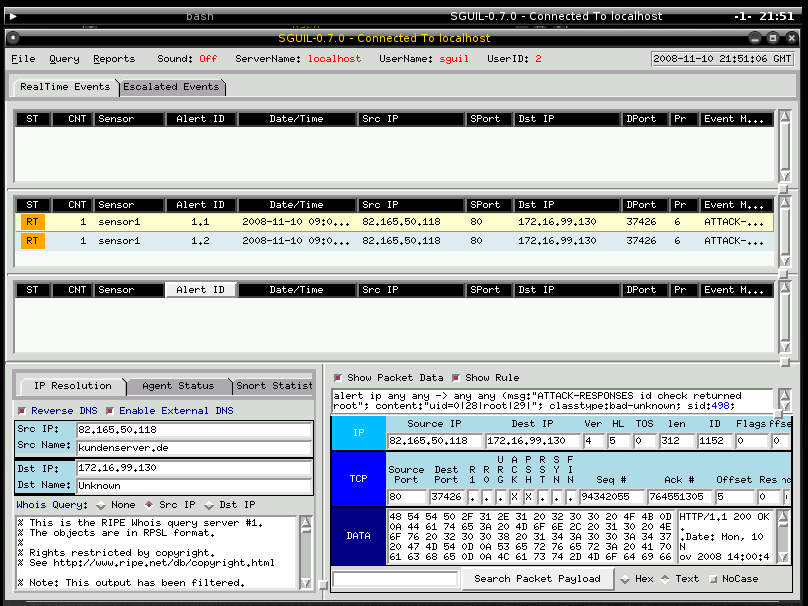The image size is (808, 606).
Task: Click the rule text scroll up arrow
Action: tap(784, 395)
